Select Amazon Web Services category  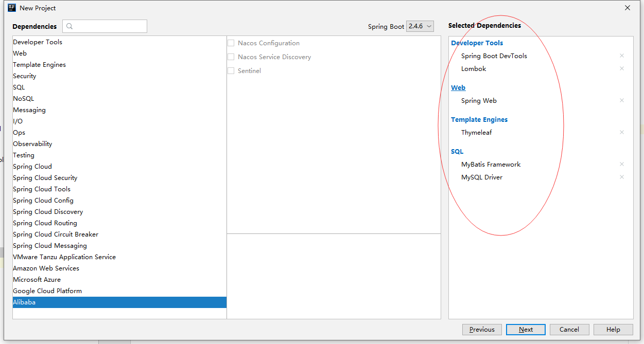(119, 268)
